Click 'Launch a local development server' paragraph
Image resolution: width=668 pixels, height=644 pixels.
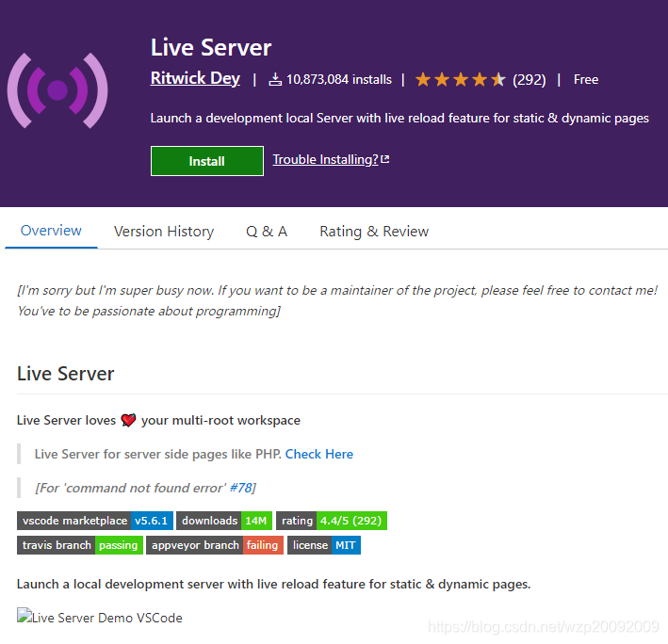pyautogui.click(x=274, y=584)
